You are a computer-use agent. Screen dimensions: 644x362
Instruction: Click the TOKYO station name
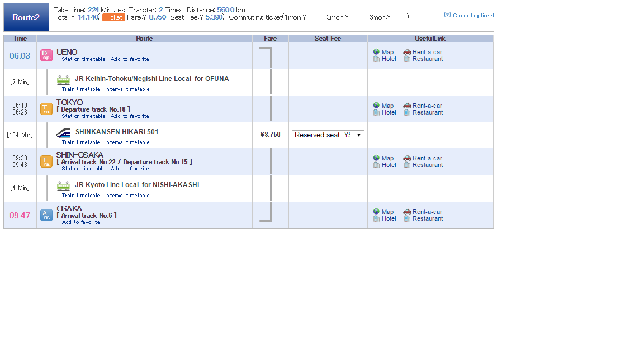click(70, 102)
